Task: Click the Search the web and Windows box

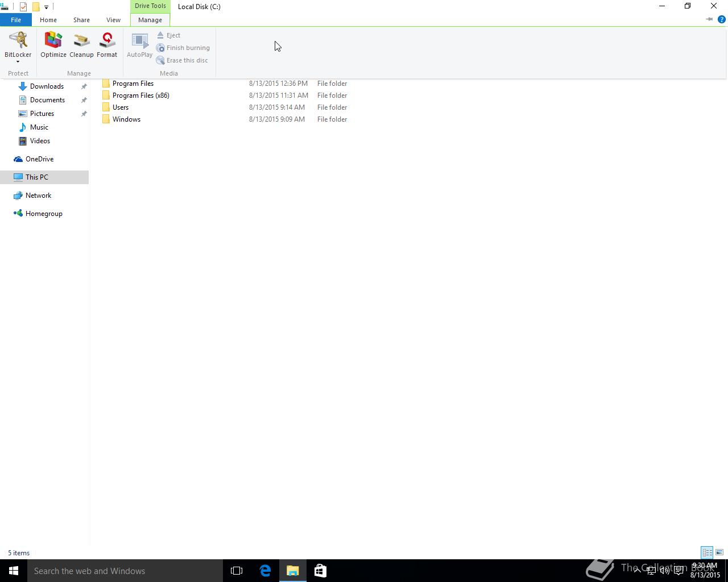Action: [125, 571]
